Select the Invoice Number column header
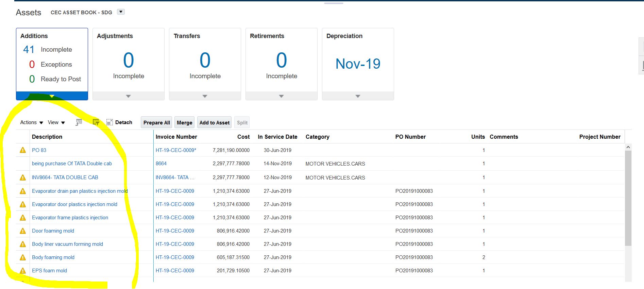Screen dimensions: 644x289 pyautogui.click(x=176, y=137)
